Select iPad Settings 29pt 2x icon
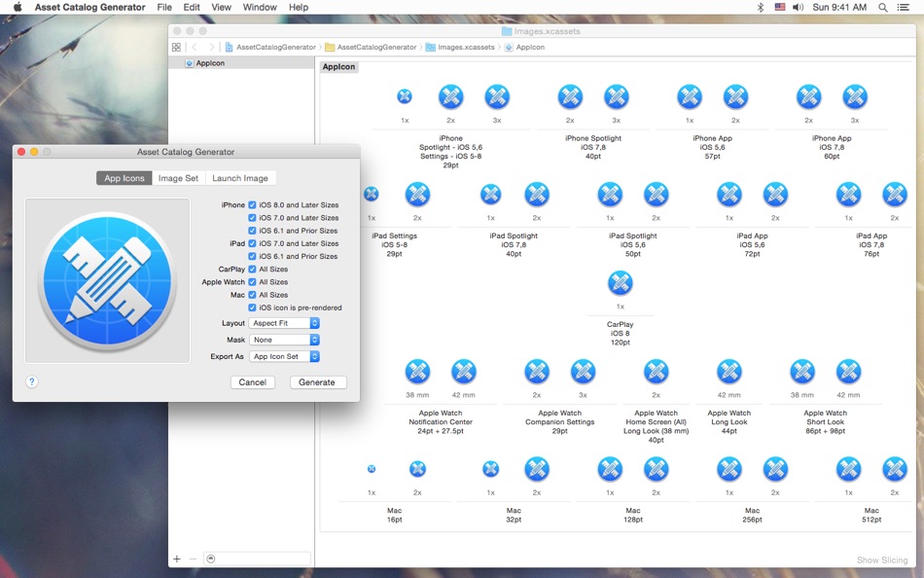This screenshot has height=578, width=924. pyautogui.click(x=417, y=194)
